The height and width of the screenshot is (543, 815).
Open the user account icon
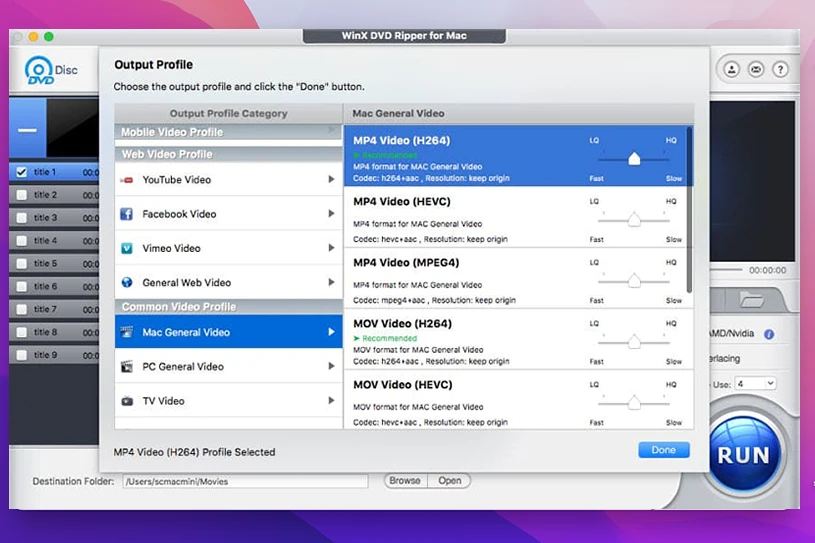coord(731,69)
